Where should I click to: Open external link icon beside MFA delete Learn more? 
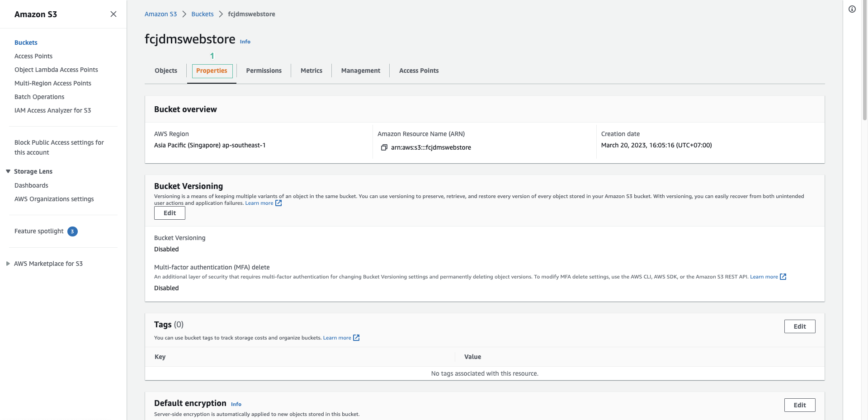tap(783, 277)
